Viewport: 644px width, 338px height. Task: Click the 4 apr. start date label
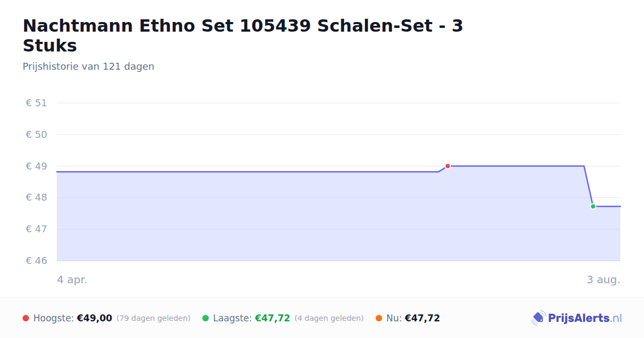(72, 280)
